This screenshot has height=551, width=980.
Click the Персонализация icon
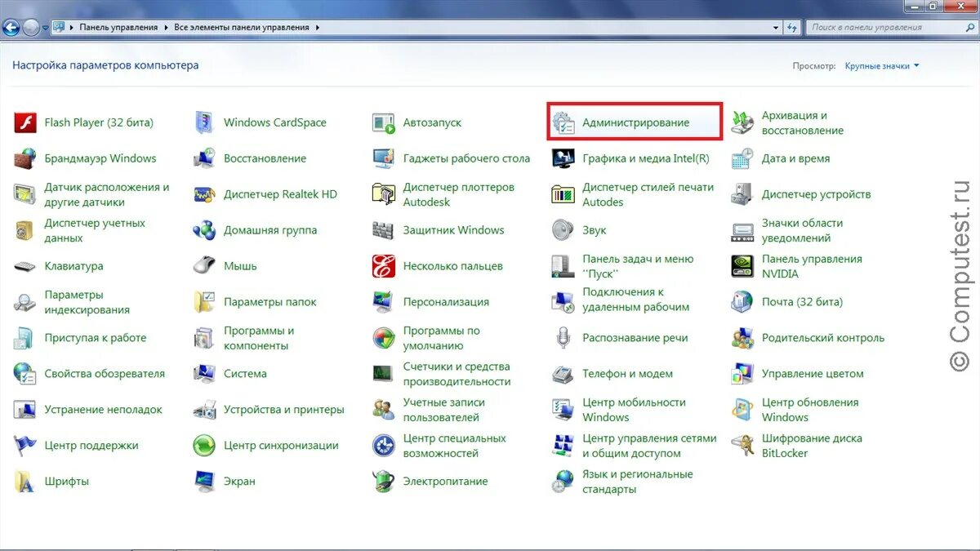384,302
